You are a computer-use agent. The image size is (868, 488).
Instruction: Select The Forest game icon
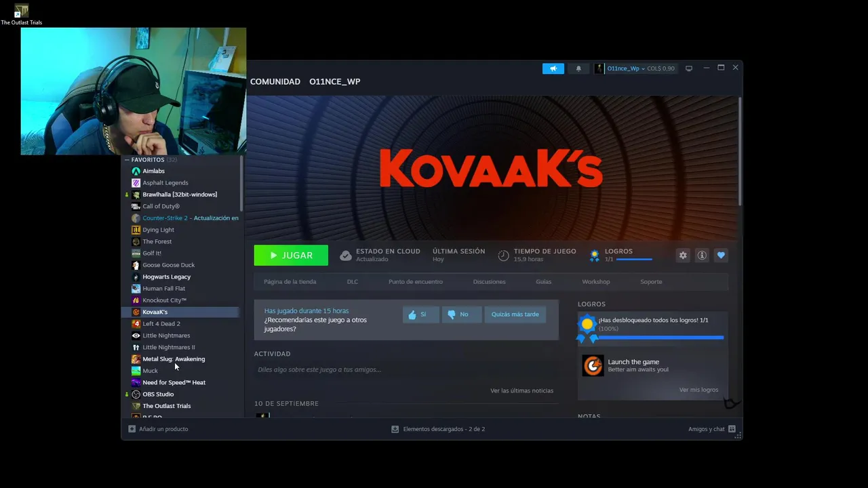pyautogui.click(x=136, y=242)
